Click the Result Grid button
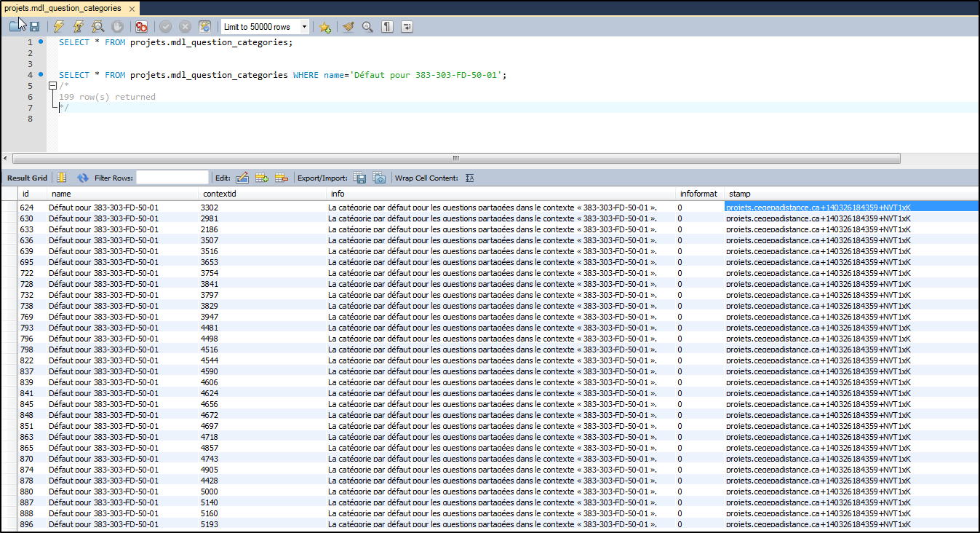This screenshot has height=533, width=980. click(27, 178)
